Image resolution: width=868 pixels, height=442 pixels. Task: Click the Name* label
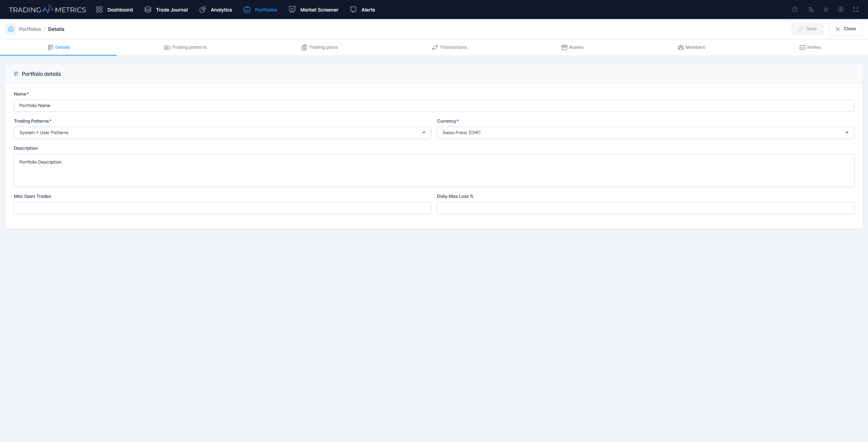pyautogui.click(x=21, y=94)
